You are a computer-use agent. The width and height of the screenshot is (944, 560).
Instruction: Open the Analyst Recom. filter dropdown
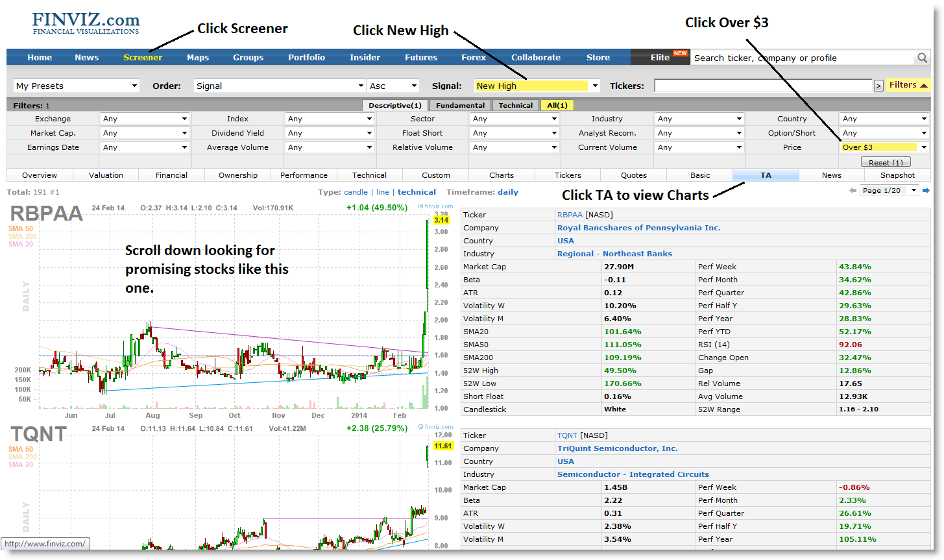click(699, 133)
